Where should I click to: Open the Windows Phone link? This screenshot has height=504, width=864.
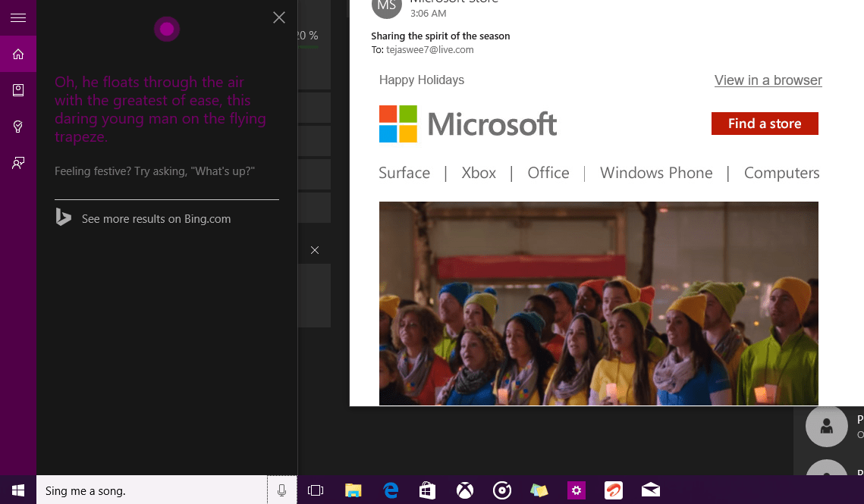(656, 173)
